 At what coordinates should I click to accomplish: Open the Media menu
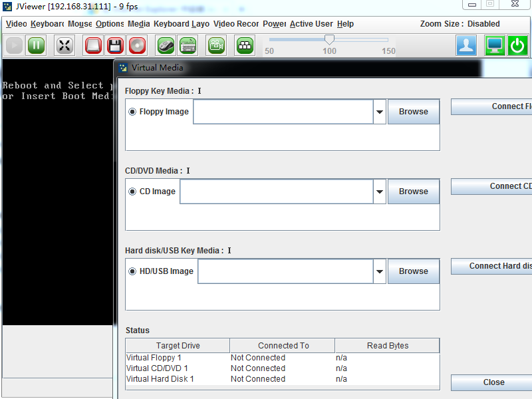[138, 24]
